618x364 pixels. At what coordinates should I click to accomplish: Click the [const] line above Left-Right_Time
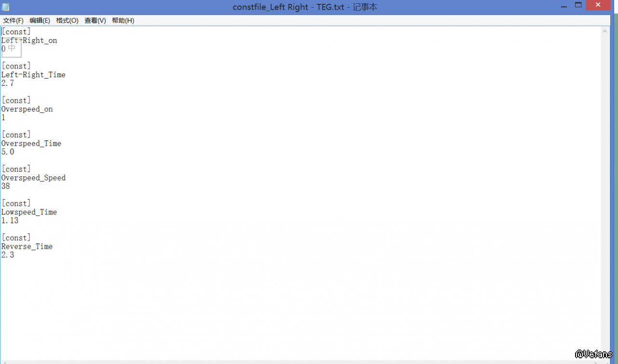(x=16, y=66)
